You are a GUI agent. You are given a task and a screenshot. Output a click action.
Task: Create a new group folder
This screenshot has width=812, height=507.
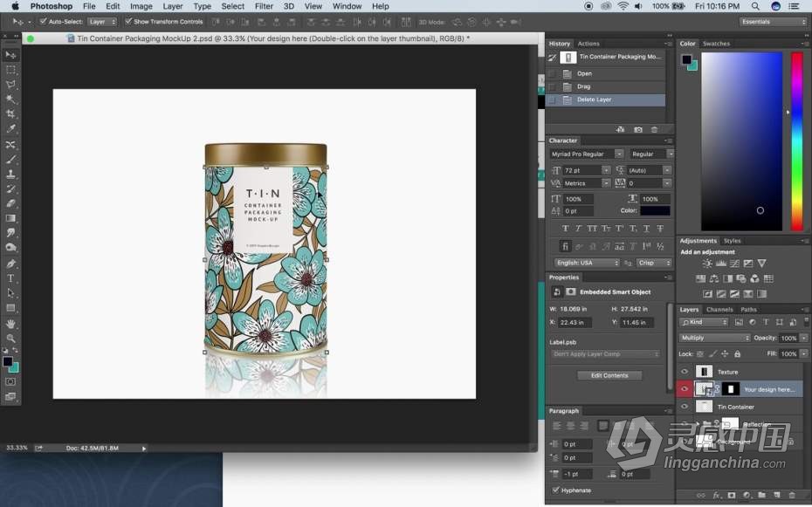761,496
